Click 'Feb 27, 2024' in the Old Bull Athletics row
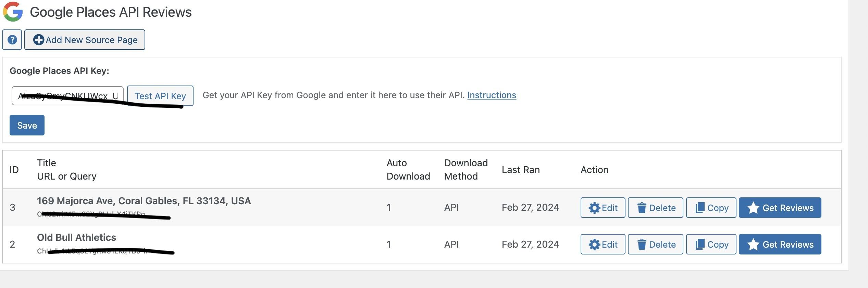Image resolution: width=868 pixels, height=288 pixels. pos(530,244)
